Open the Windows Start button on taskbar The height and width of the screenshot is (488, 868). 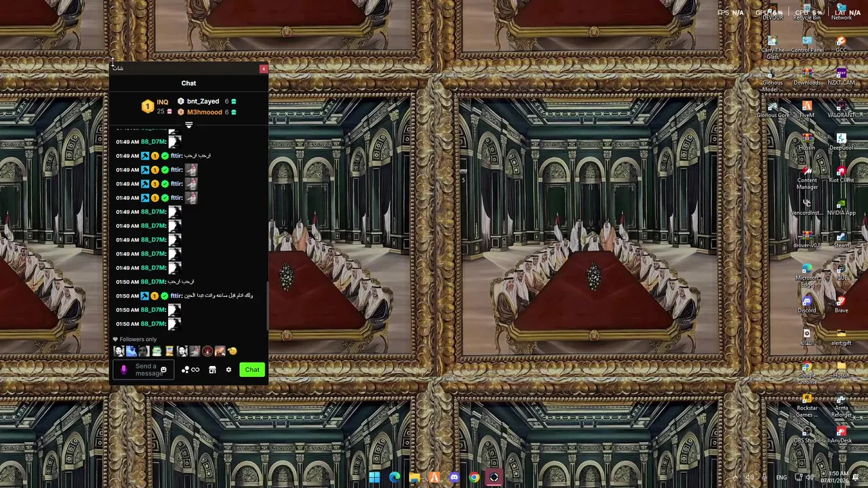click(x=374, y=478)
